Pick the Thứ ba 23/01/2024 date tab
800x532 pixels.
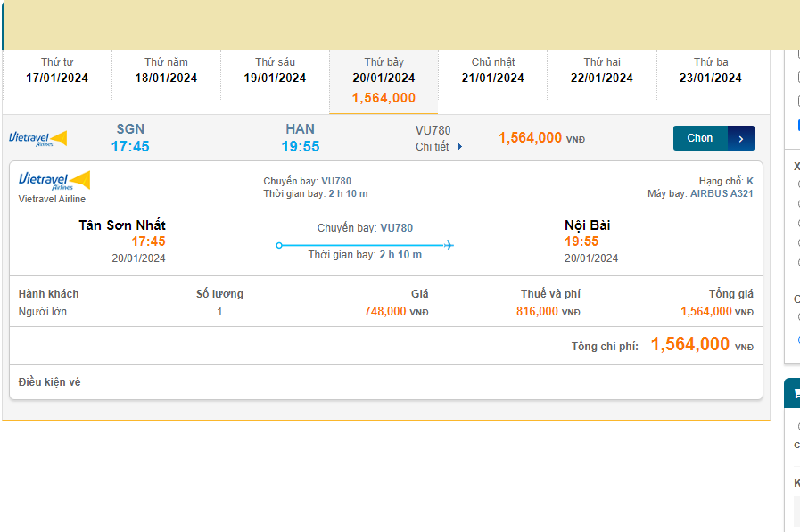[x=711, y=70]
